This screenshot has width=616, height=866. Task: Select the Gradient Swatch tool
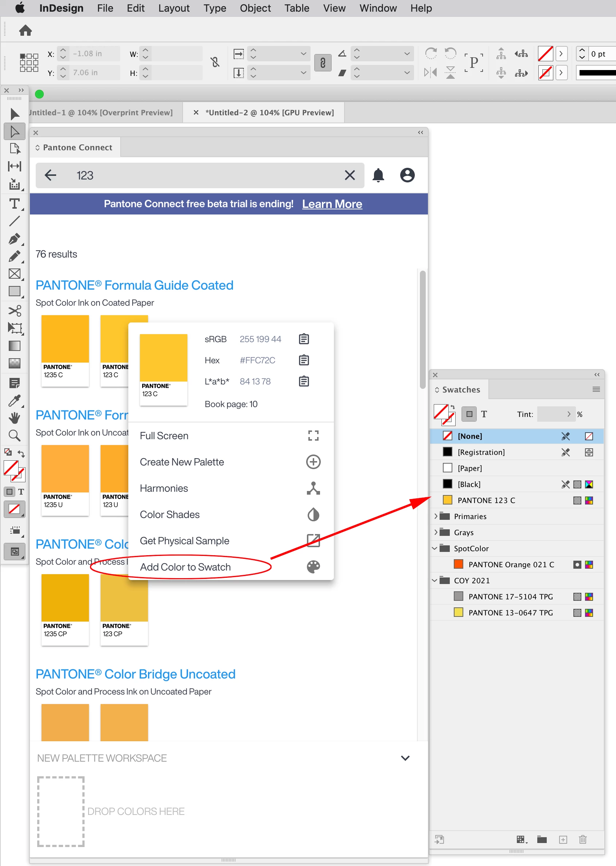click(15, 346)
